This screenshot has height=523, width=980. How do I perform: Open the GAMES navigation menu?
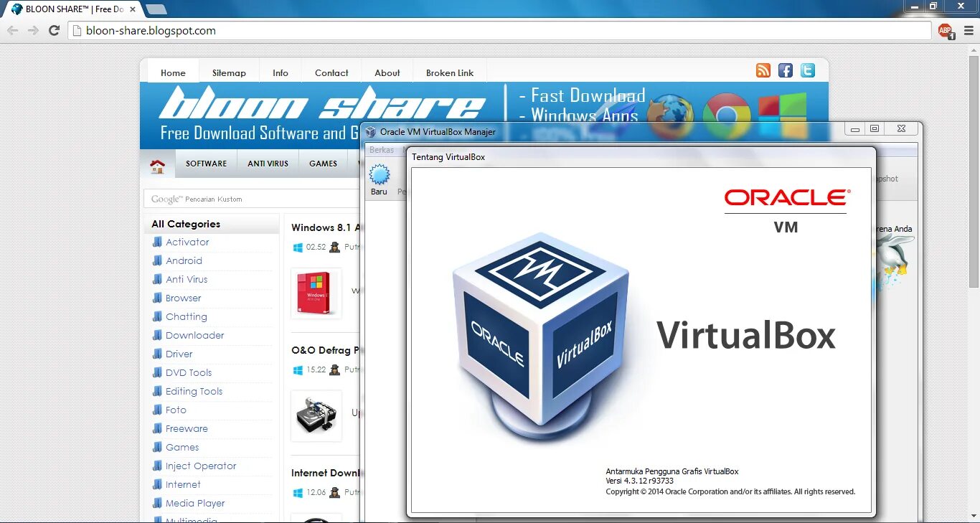point(323,164)
